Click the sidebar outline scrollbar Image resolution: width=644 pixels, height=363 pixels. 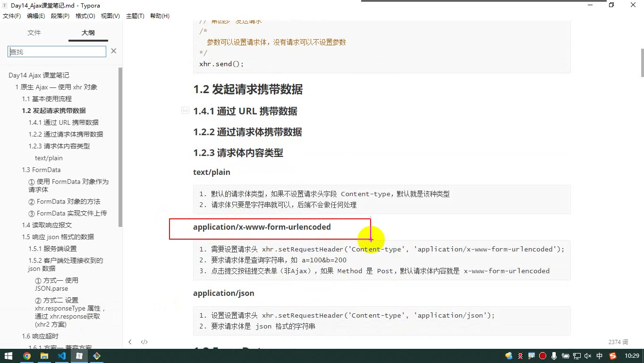120,147
